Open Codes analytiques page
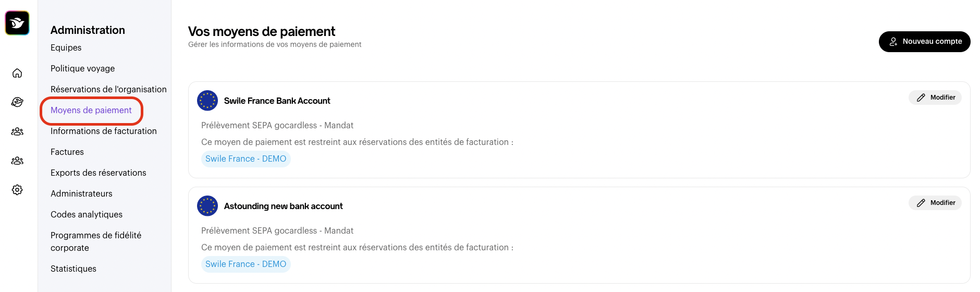Viewport: 980px width, 292px height. [x=87, y=214]
